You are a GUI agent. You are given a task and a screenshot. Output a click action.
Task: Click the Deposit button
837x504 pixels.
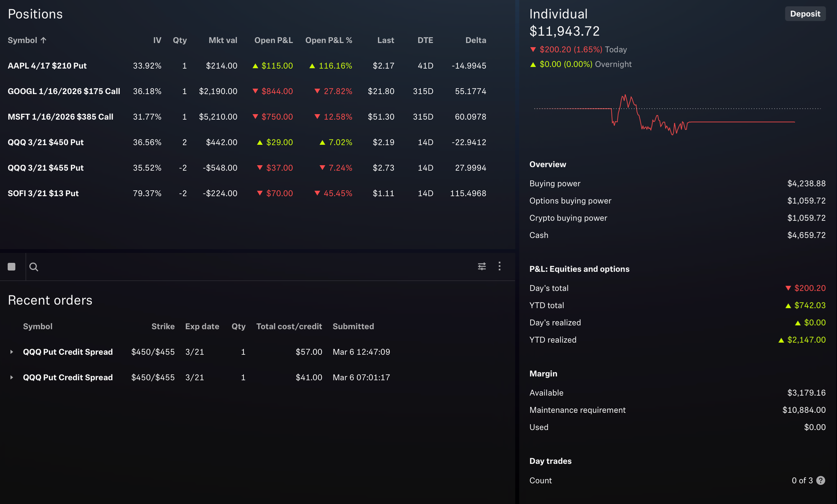click(x=805, y=14)
